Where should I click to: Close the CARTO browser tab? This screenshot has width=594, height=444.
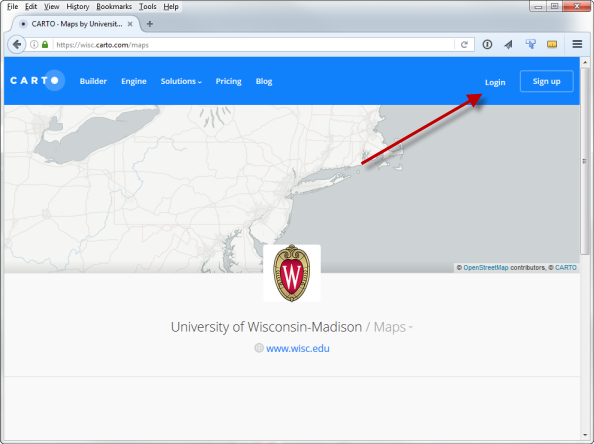coord(130,24)
